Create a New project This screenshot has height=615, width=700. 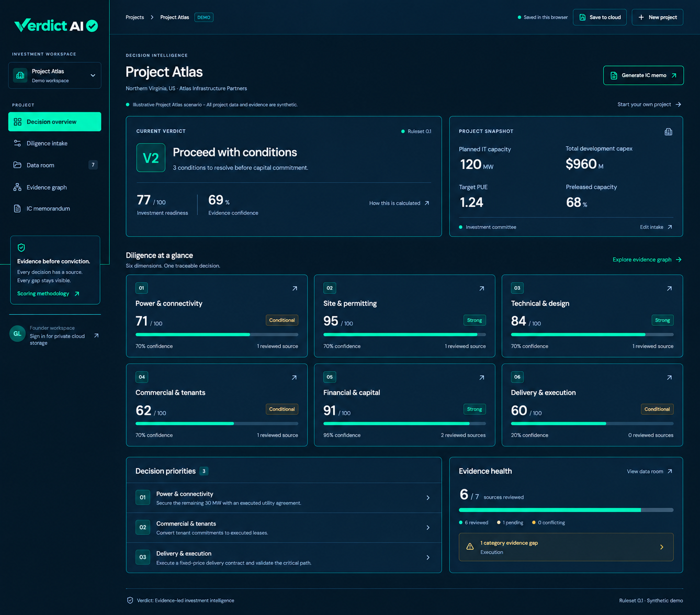click(x=658, y=17)
